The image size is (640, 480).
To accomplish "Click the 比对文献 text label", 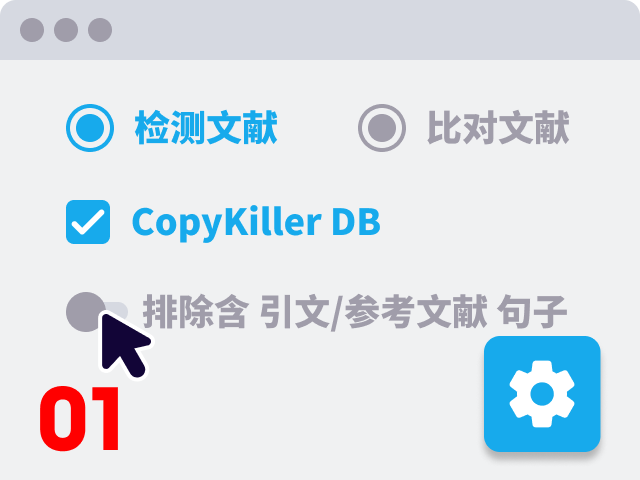I will (498, 128).
